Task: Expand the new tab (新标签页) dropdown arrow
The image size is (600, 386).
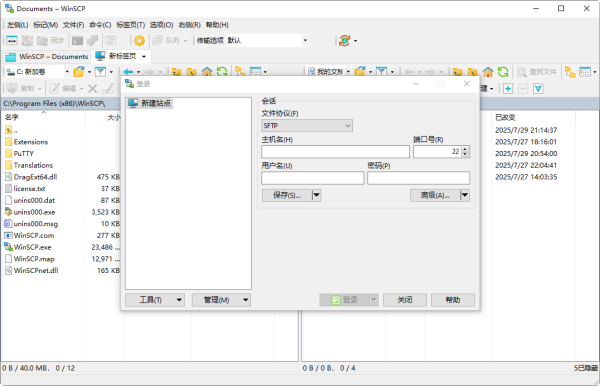Action: (x=144, y=57)
